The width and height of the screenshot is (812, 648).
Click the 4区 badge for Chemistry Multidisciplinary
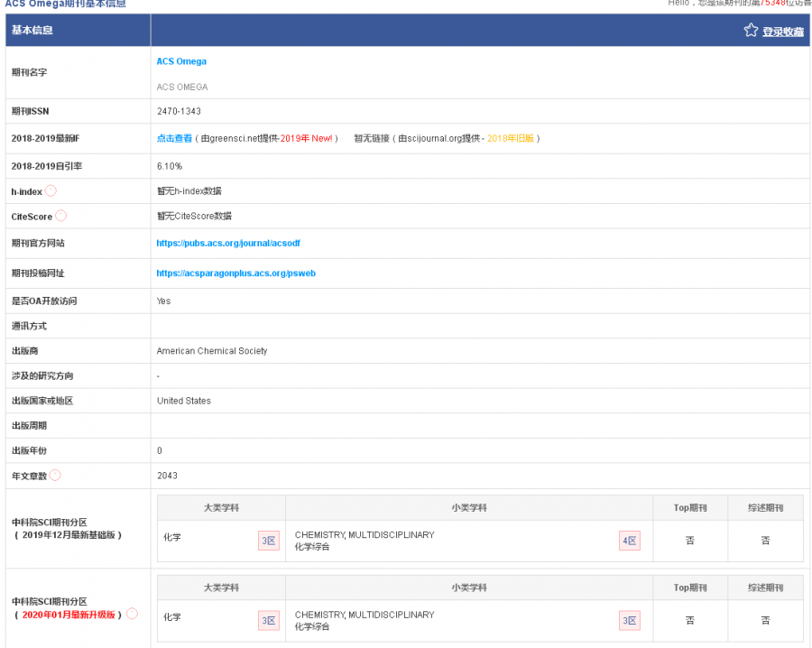629,542
